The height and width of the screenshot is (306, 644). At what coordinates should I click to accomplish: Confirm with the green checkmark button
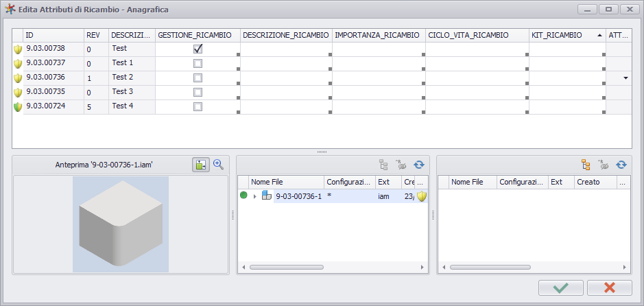(560, 288)
